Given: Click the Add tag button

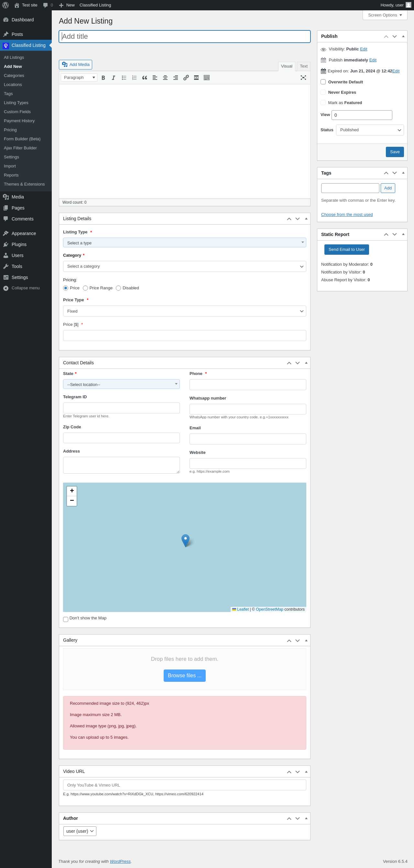Looking at the screenshot, I should [388, 188].
